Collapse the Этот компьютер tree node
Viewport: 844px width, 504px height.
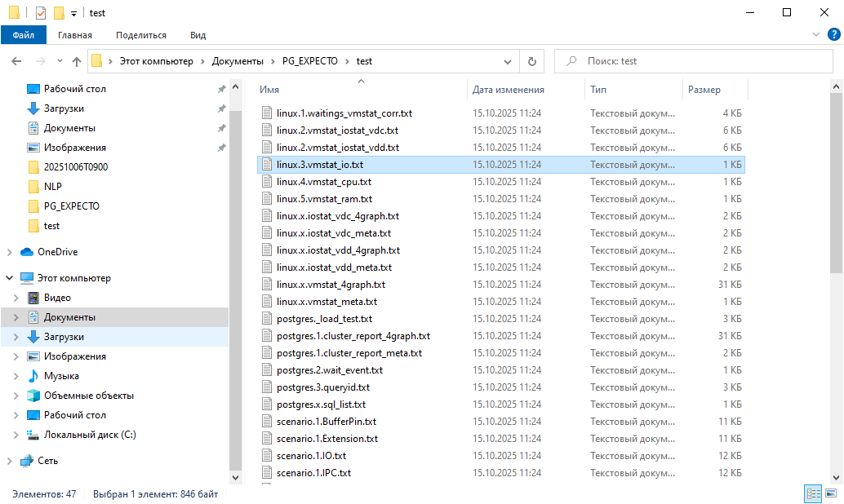point(9,278)
